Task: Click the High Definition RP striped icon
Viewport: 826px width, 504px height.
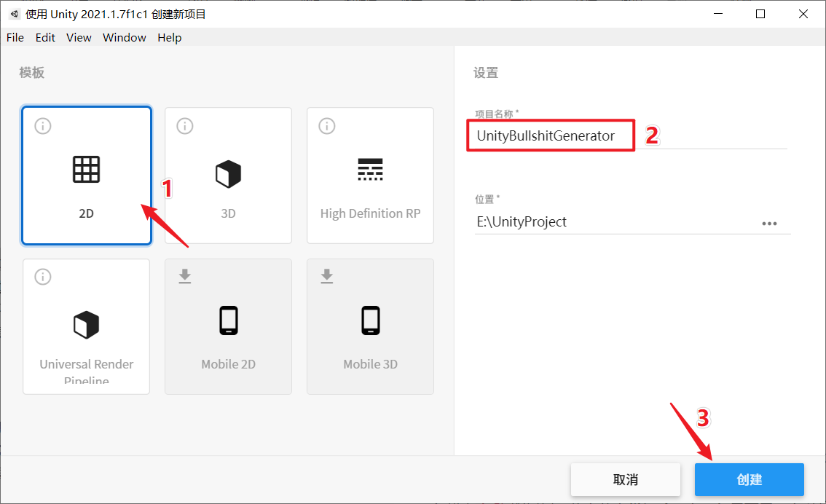Action: pyautogui.click(x=370, y=170)
